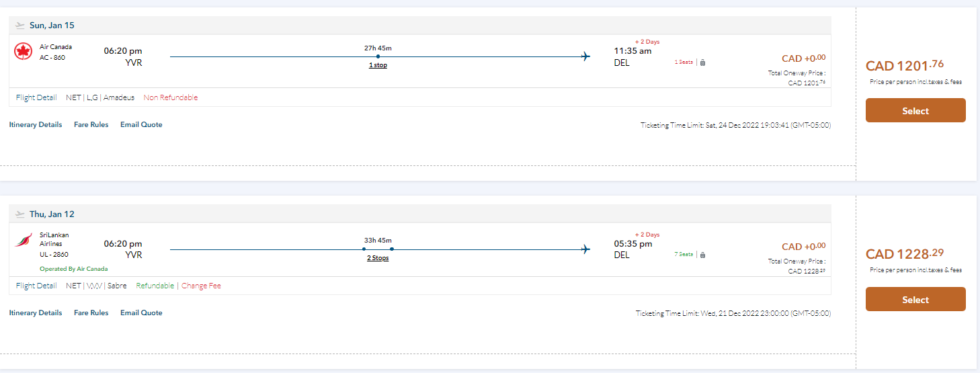Open Fare Rules for the SriLankan flight
The image size is (980, 373).
click(91, 313)
